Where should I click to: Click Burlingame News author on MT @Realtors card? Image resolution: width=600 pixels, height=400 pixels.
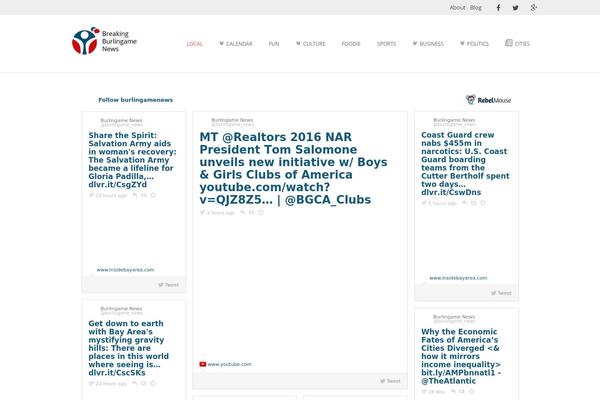(x=232, y=120)
